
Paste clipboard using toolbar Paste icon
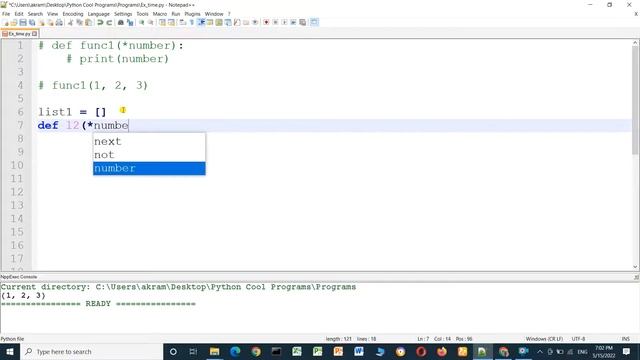point(88,22)
